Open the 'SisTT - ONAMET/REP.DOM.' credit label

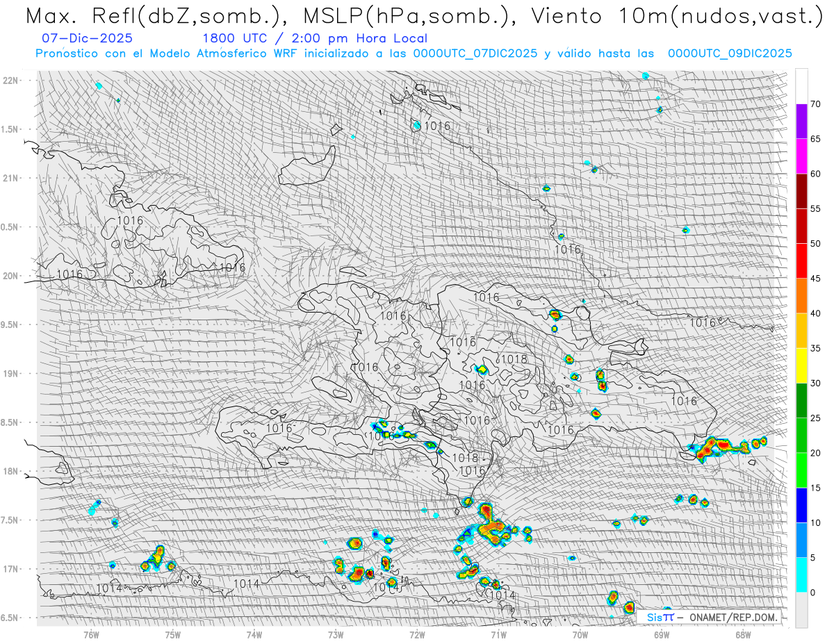point(710,617)
